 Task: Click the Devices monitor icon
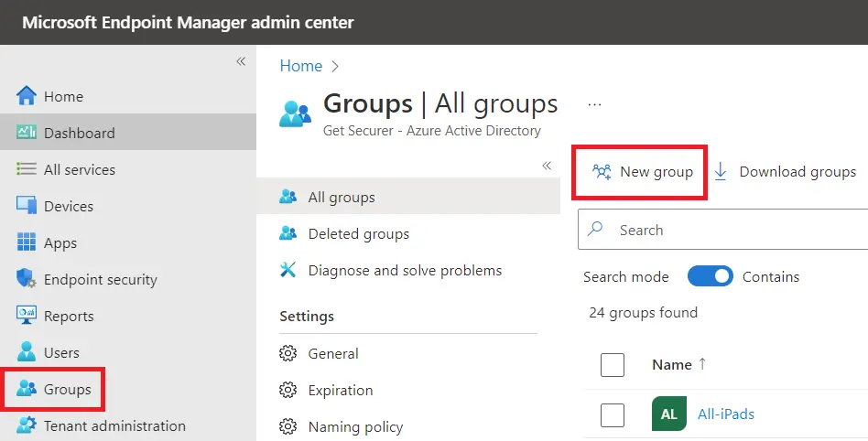27,206
